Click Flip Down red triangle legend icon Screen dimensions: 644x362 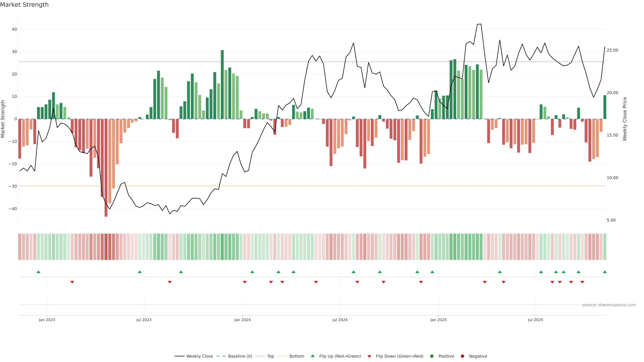[x=369, y=356]
